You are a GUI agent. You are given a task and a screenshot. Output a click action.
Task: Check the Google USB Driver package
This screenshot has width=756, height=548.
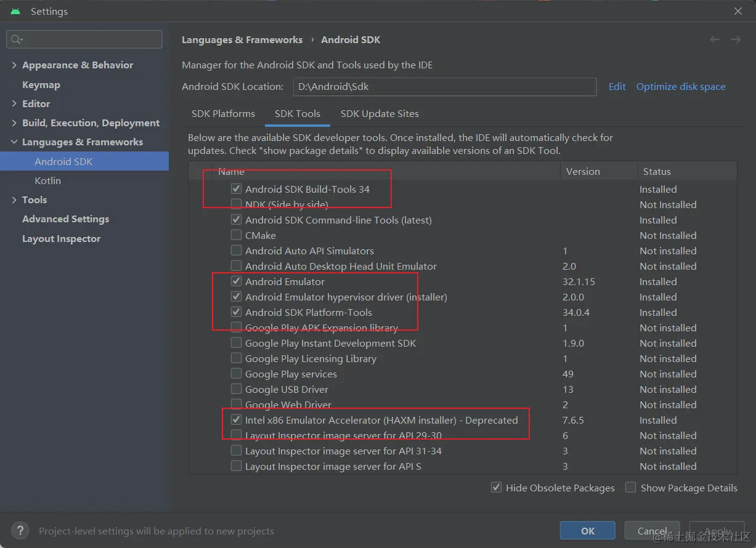tap(236, 389)
